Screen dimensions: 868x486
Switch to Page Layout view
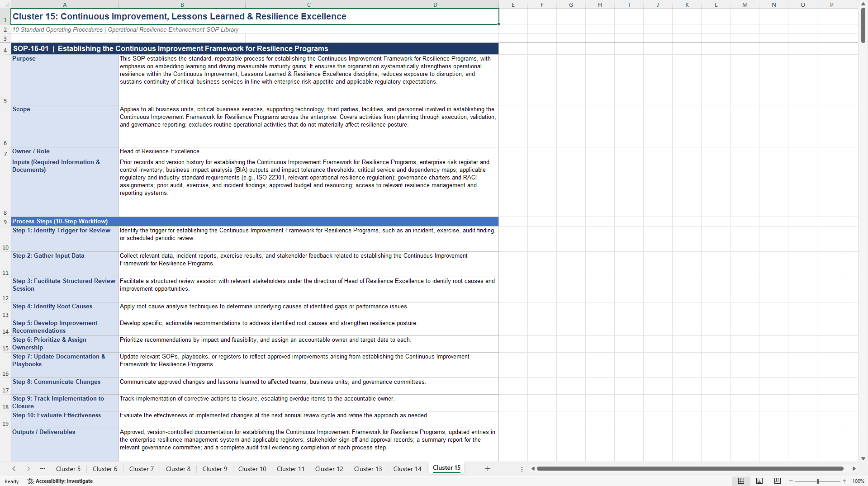point(759,481)
